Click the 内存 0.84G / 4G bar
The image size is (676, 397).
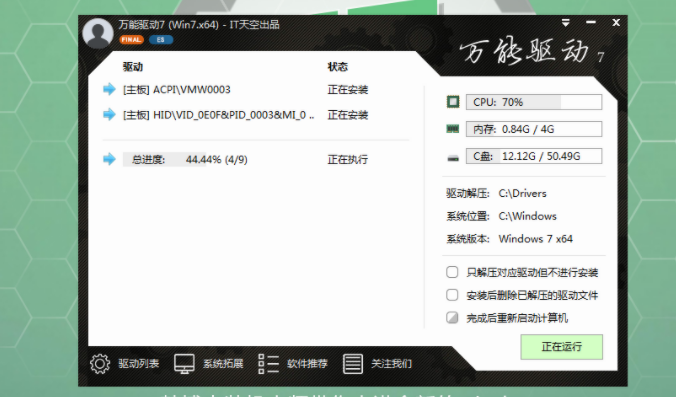[534, 129]
